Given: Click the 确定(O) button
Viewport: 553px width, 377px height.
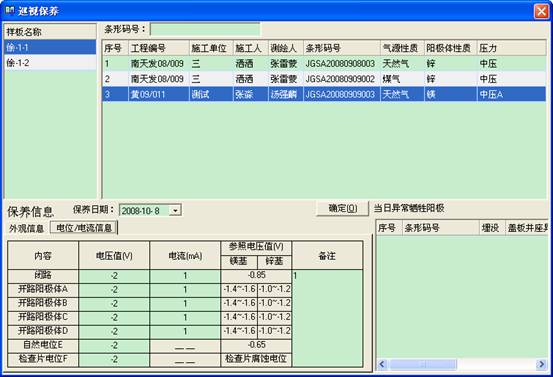Looking at the screenshot, I should click(x=342, y=208).
